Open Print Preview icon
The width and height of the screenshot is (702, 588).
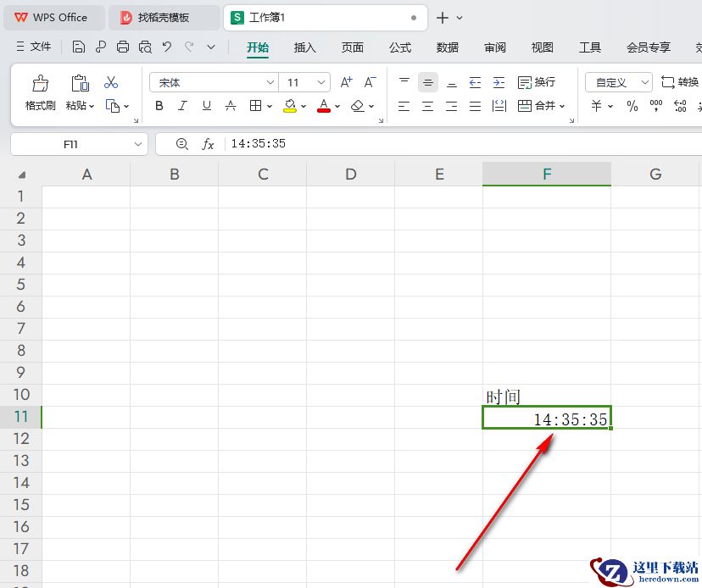click(x=145, y=47)
